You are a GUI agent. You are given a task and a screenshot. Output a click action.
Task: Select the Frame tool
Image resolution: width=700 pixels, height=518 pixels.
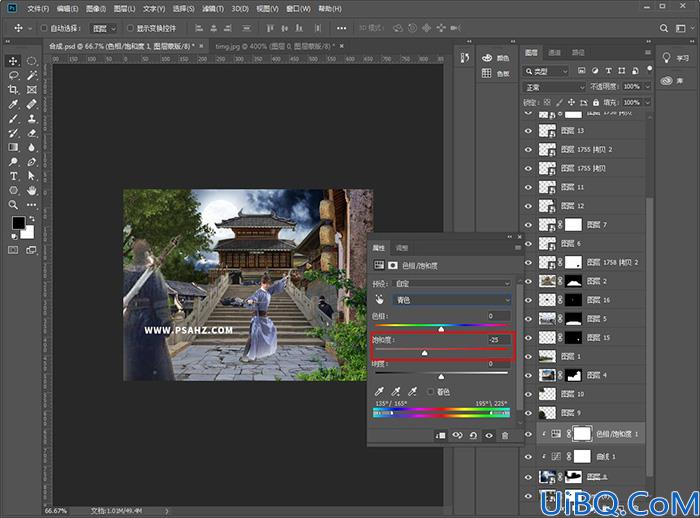[31, 89]
